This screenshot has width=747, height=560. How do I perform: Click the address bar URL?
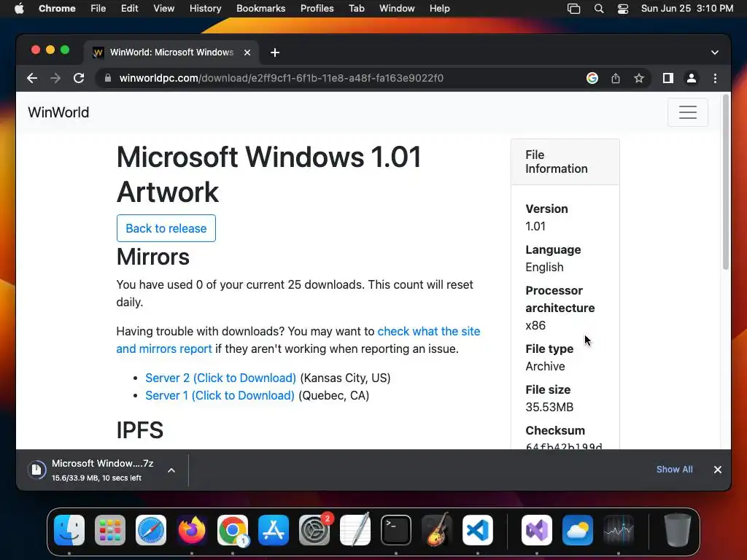(x=281, y=78)
